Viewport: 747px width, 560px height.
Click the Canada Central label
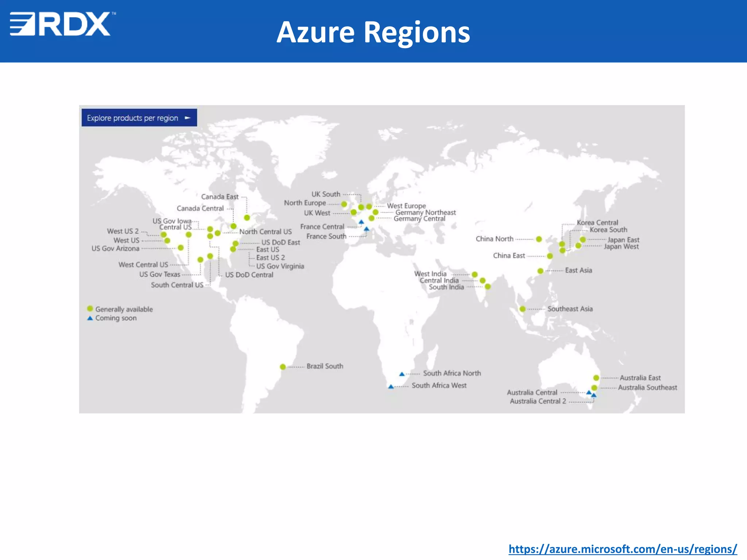200,209
